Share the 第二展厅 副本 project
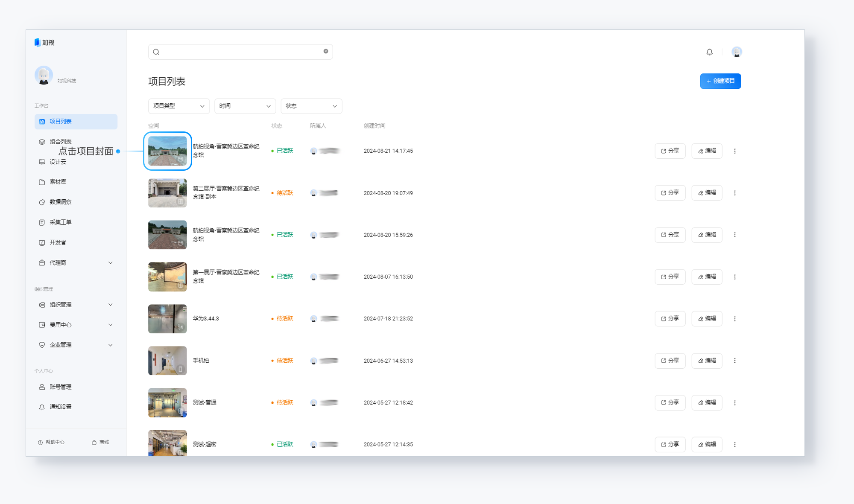The image size is (854, 504). point(670,193)
